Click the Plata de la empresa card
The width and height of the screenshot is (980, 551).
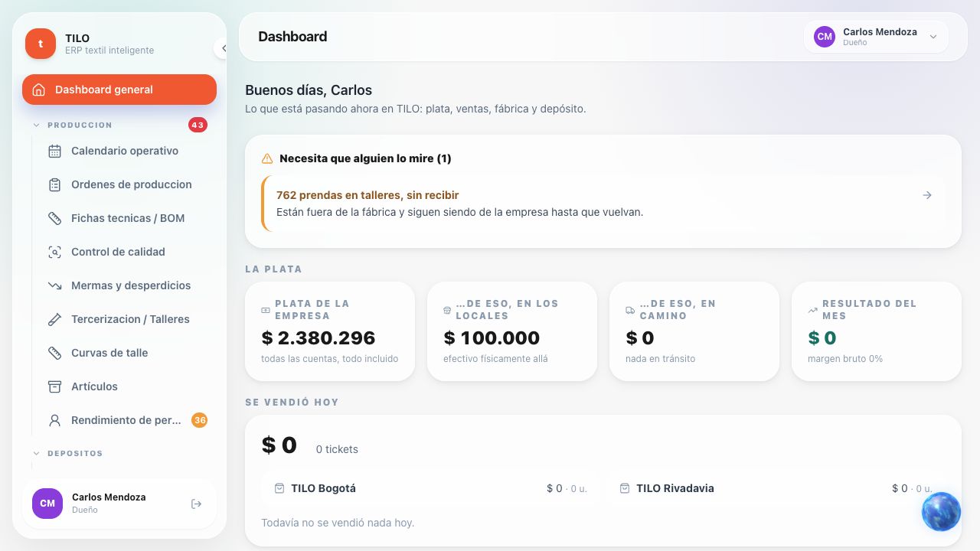coord(330,331)
